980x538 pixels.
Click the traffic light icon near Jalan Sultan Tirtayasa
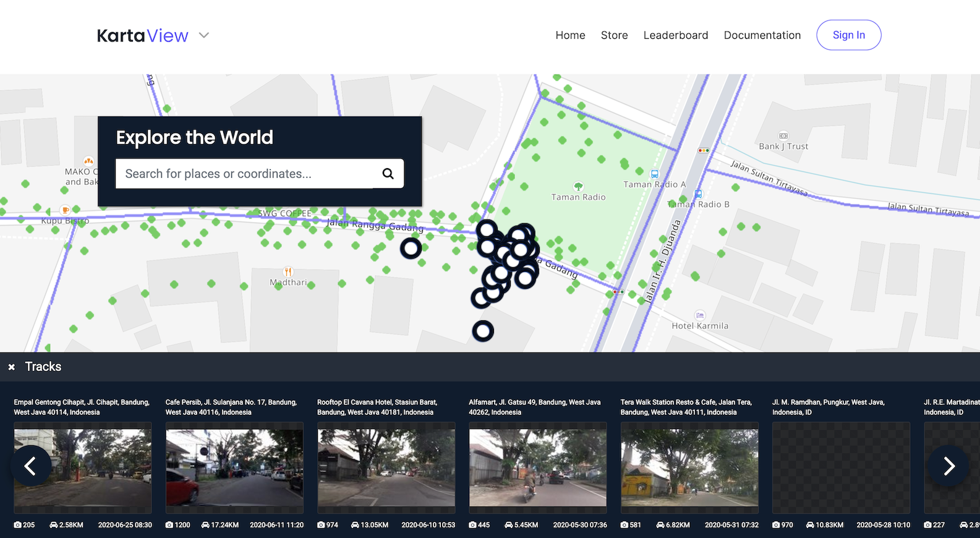tap(704, 150)
